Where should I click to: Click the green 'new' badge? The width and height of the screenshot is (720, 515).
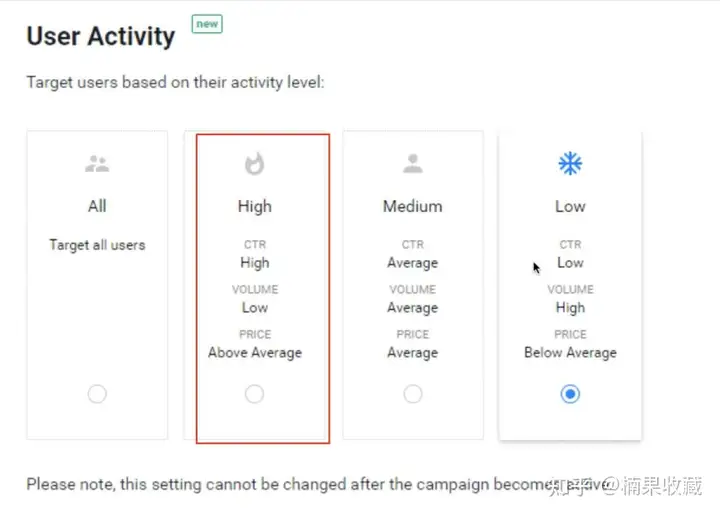point(207,24)
